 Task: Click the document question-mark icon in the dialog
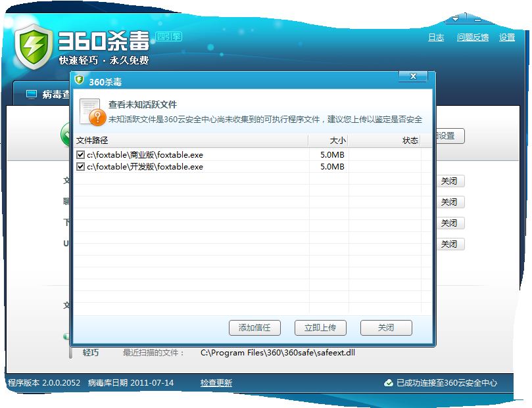pos(93,112)
